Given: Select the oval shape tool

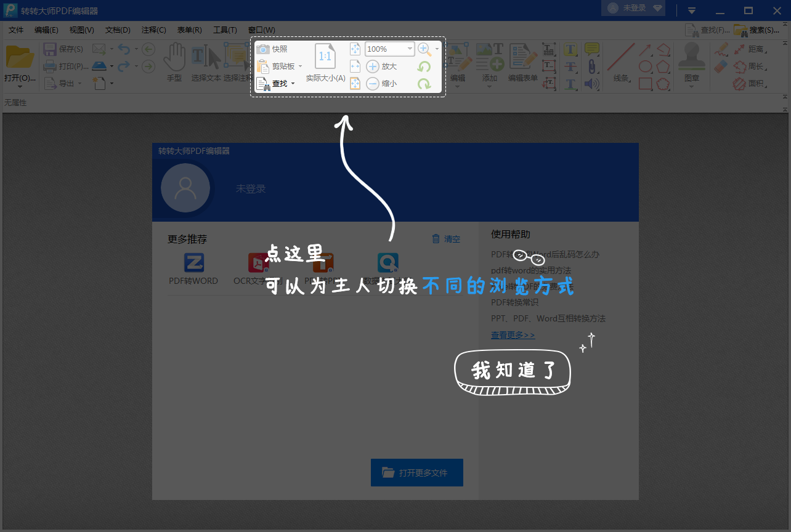Looking at the screenshot, I should tap(645, 66).
